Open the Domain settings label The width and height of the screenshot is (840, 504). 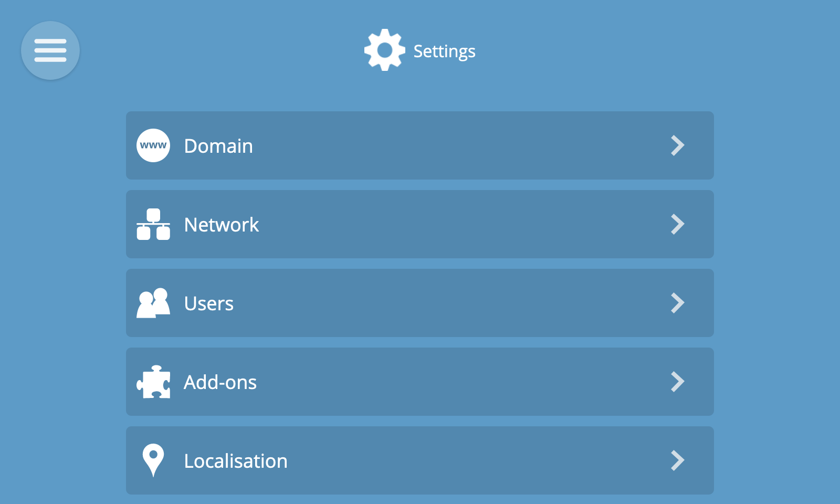(218, 146)
